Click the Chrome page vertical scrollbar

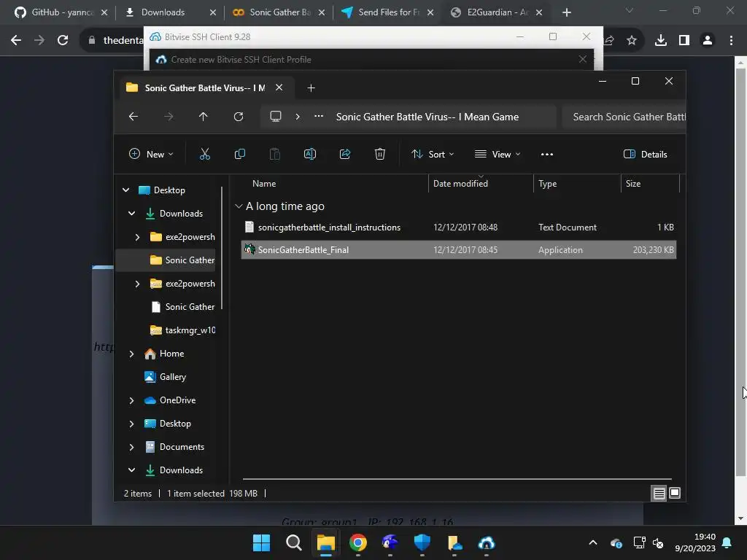click(740, 271)
